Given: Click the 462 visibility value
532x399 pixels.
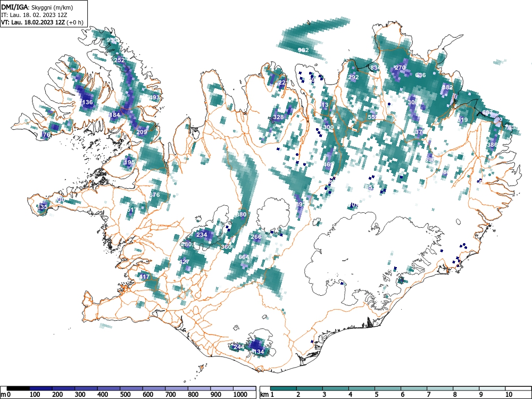Looking at the screenshot, I should click(328, 164).
